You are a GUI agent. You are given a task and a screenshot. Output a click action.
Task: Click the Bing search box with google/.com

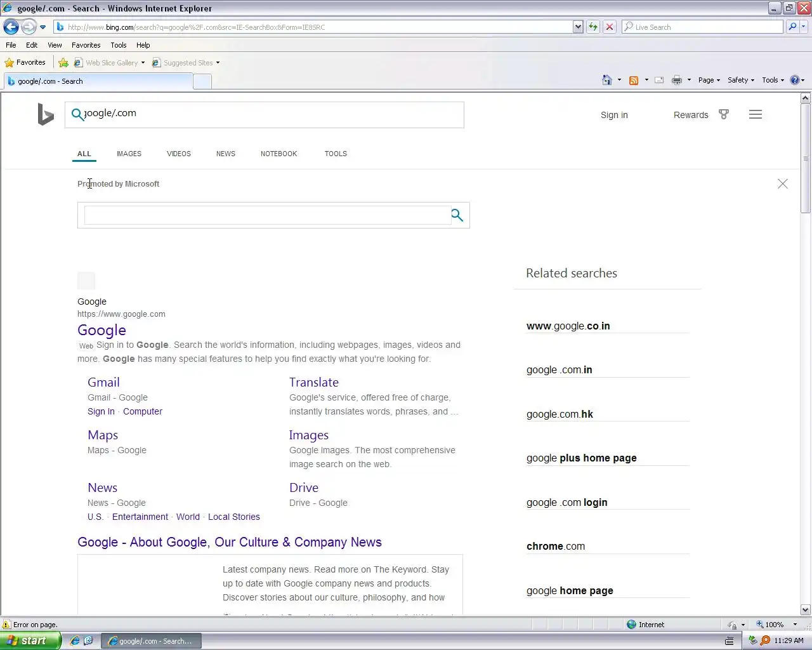click(x=265, y=115)
